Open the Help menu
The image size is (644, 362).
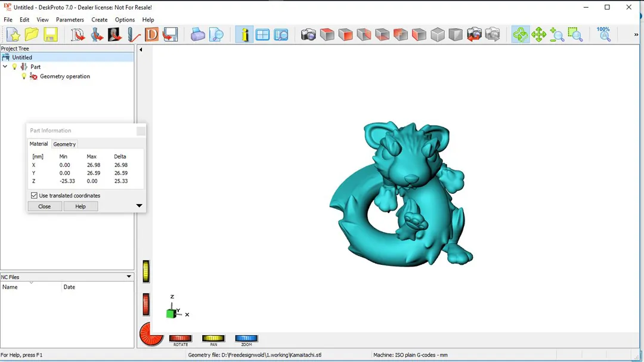pyautogui.click(x=148, y=20)
